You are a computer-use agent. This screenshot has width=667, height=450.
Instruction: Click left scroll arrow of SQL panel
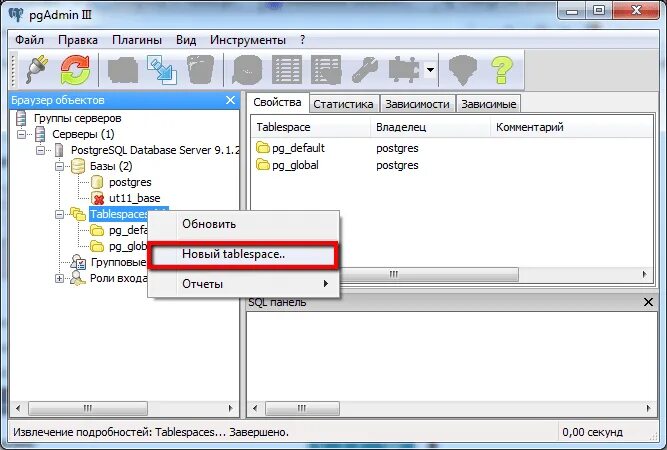[255, 408]
